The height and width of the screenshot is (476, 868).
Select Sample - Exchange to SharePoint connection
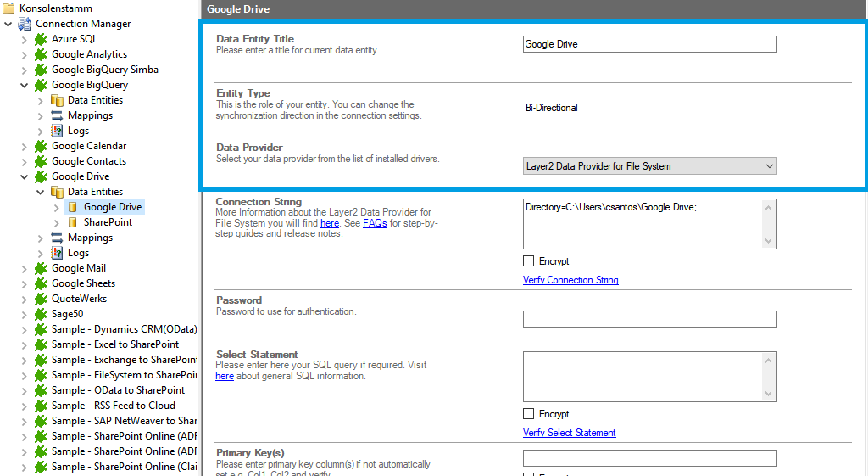pyautogui.click(x=124, y=360)
